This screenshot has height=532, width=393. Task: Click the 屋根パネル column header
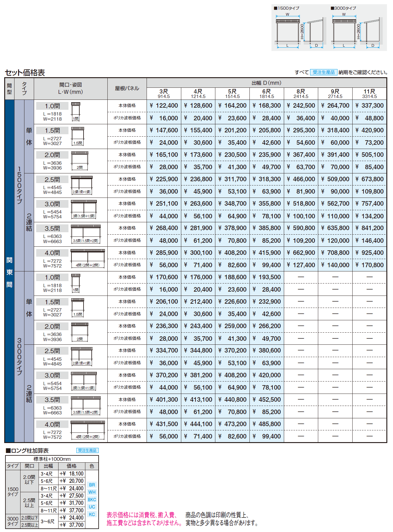tap(127, 88)
